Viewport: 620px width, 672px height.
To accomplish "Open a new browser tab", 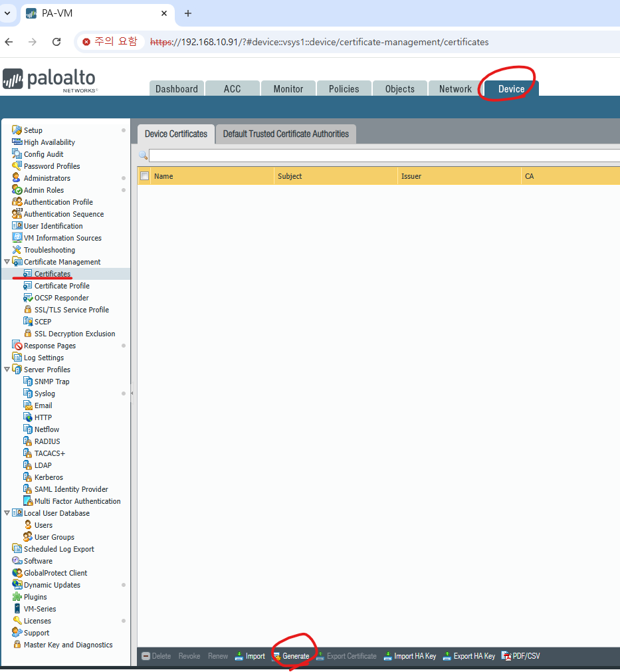I will click(187, 13).
